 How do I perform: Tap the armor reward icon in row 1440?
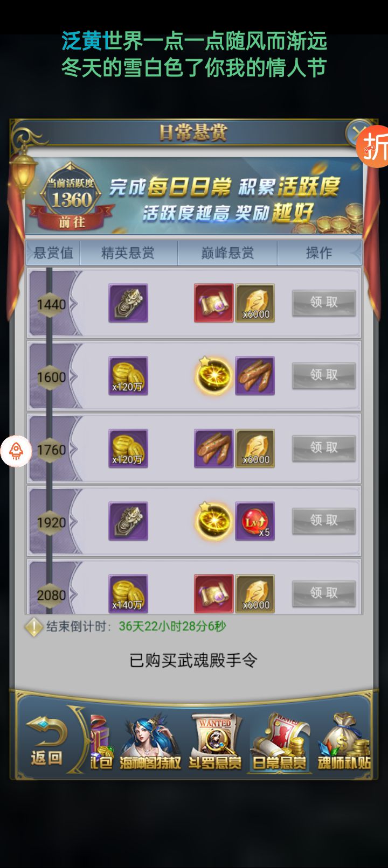point(128,303)
